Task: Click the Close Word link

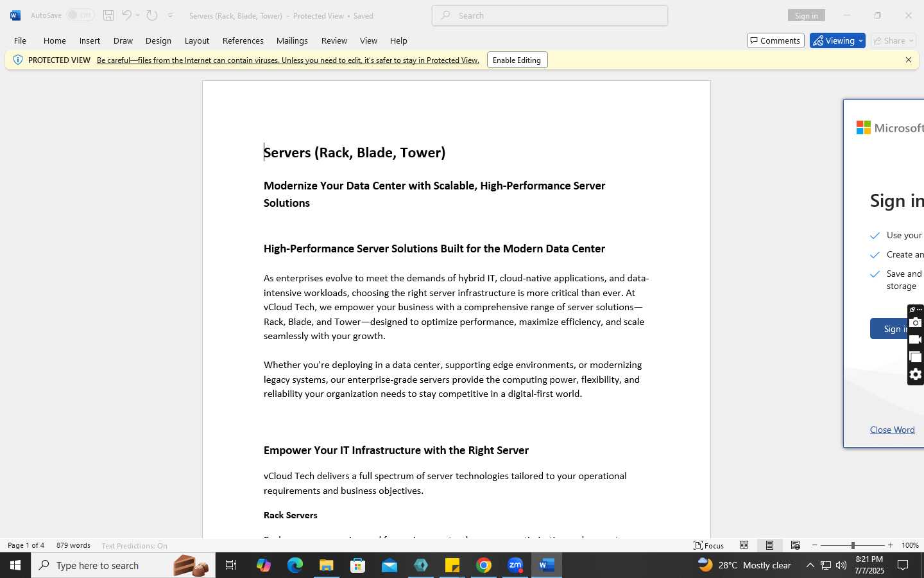Action: tap(893, 430)
